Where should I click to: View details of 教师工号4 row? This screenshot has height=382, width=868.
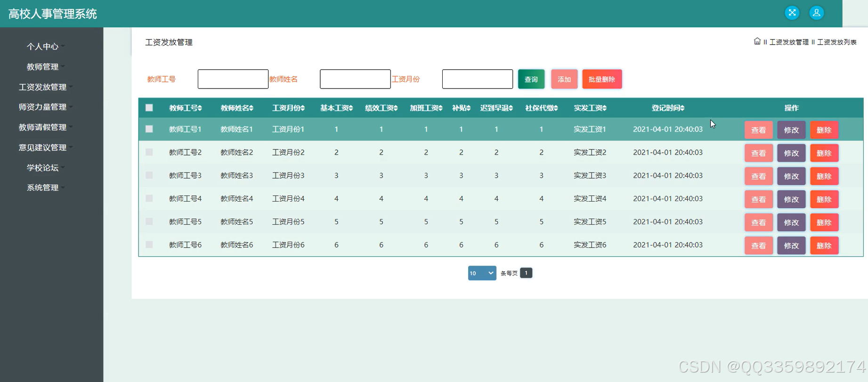(758, 199)
